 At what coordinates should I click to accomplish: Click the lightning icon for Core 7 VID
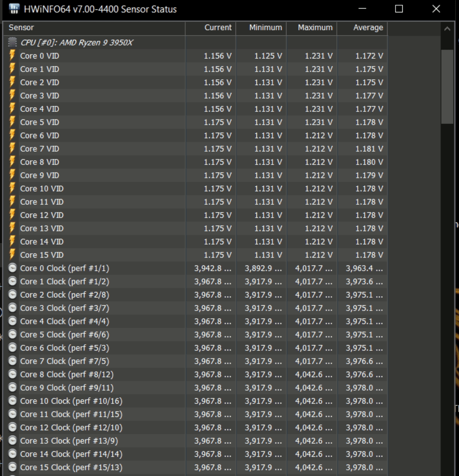pos(12,148)
